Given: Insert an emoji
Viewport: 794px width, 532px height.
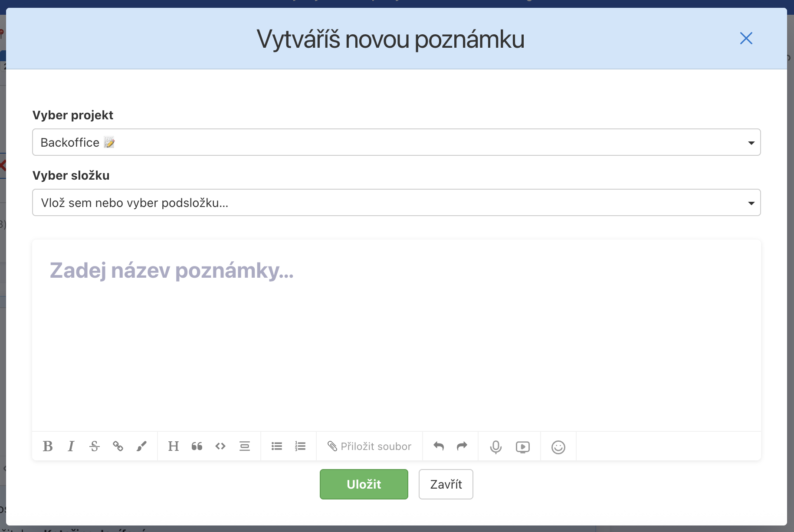Looking at the screenshot, I should 558,447.
